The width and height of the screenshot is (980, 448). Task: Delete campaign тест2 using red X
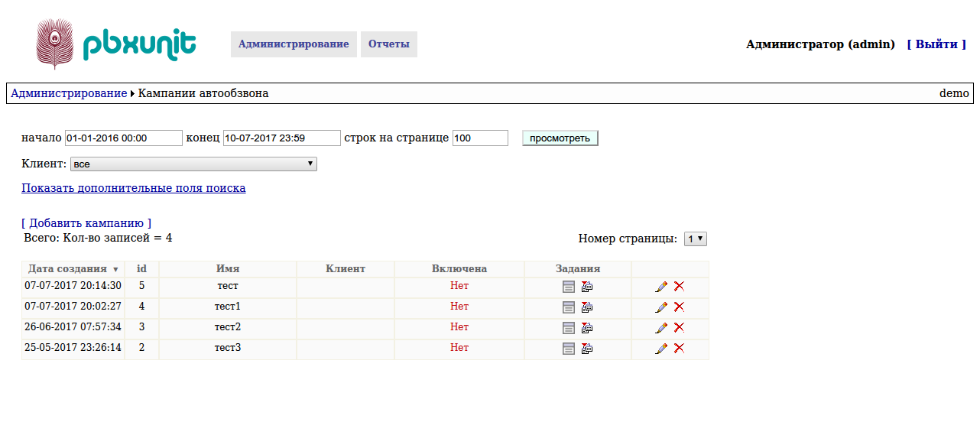coord(679,328)
